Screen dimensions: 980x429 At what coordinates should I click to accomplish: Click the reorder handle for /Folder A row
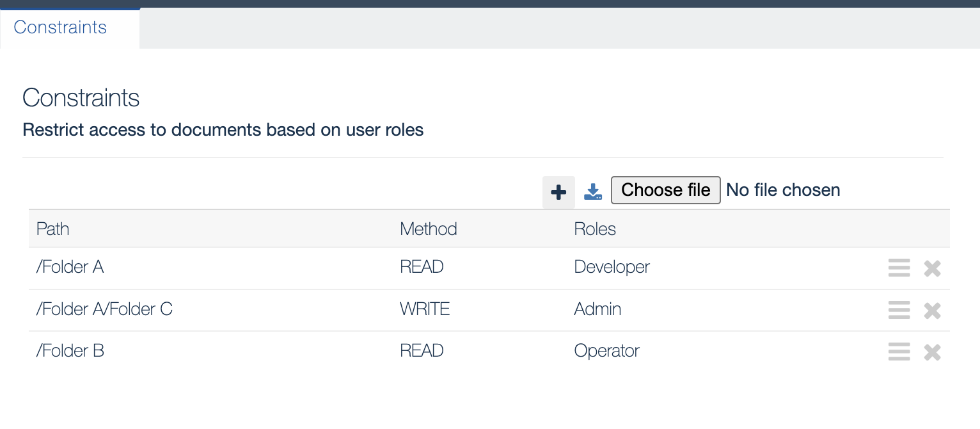[899, 268]
